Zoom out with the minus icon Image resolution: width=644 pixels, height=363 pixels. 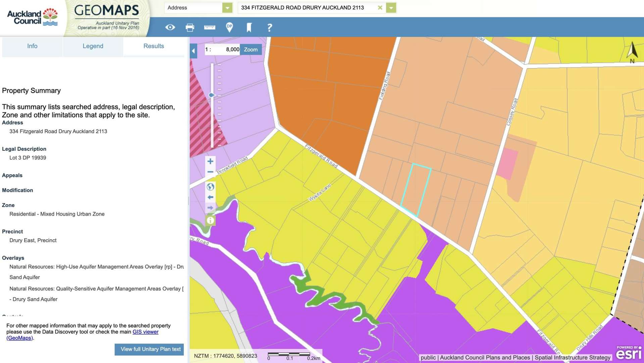click(210, 172)
